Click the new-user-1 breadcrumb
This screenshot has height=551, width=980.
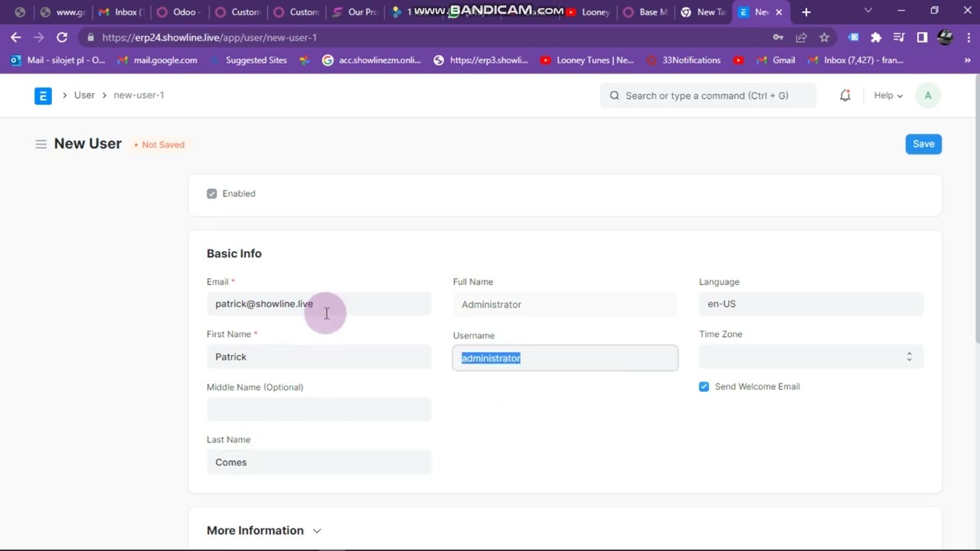coord(139,95)
